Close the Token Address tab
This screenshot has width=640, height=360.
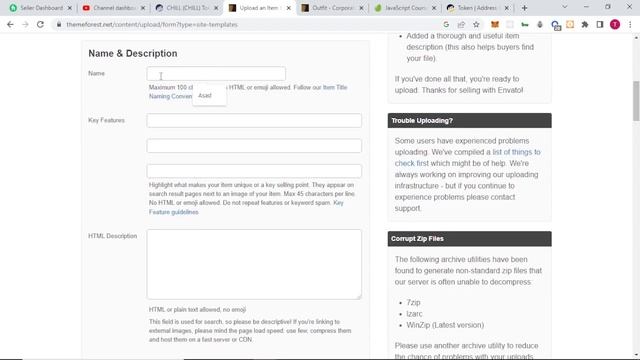click(x=507, y=8)
